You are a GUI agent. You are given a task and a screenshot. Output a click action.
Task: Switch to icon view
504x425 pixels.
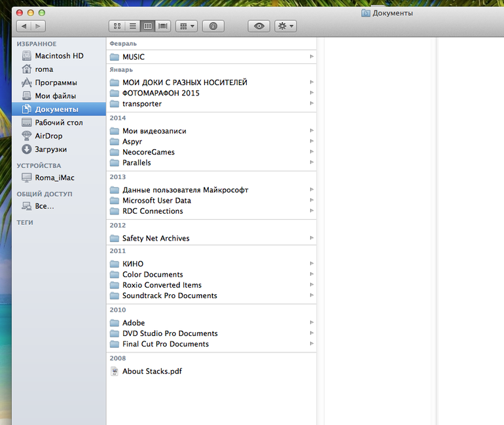coord(117,26)
